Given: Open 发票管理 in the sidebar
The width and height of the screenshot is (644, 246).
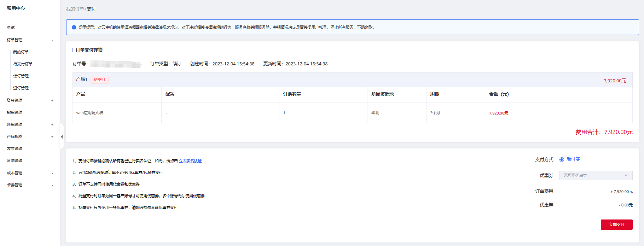Looking at the screenshot, I should coord(14,149).
